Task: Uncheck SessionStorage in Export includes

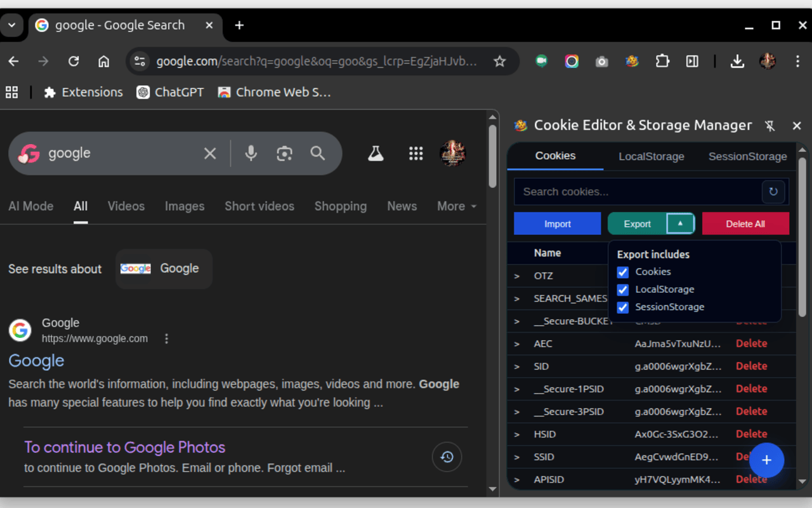Action: [623, 307]
